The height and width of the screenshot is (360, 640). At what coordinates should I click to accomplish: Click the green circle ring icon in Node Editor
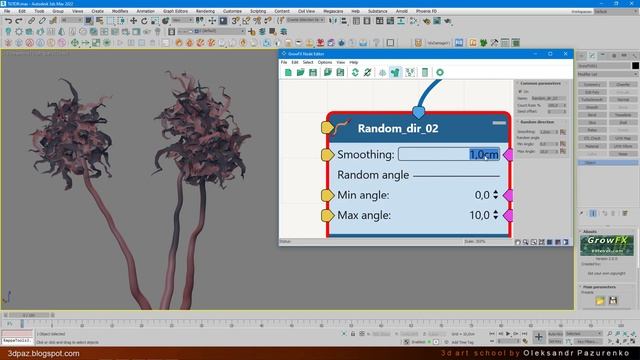440,72
